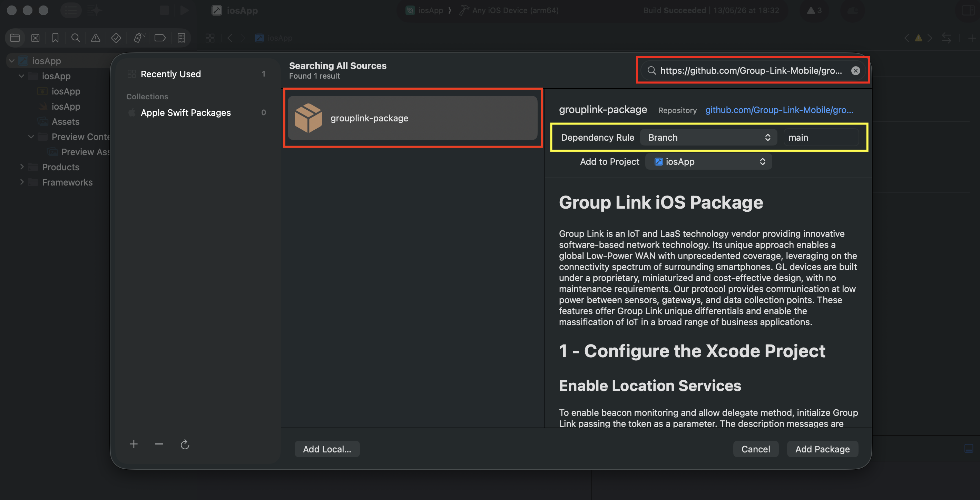Open the Find navigator magnifier icon
This screenshot has height=500, width=980.
click(x=75, y=38)
